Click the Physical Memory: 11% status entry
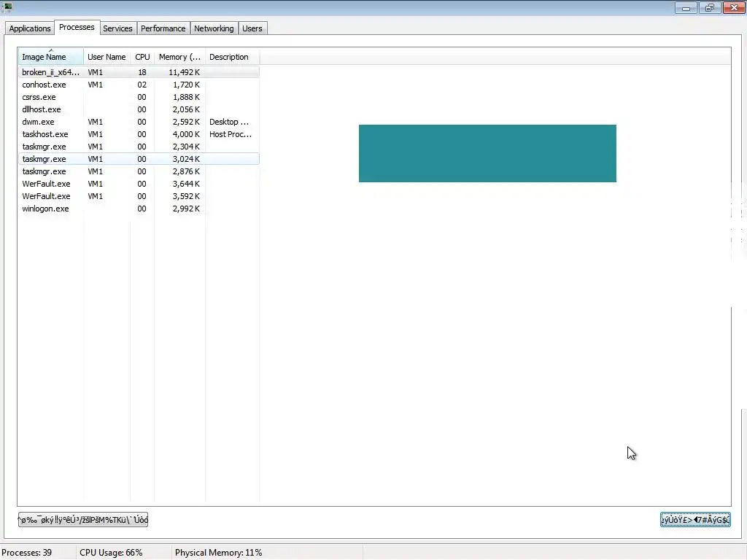 [x=219, y=553]
